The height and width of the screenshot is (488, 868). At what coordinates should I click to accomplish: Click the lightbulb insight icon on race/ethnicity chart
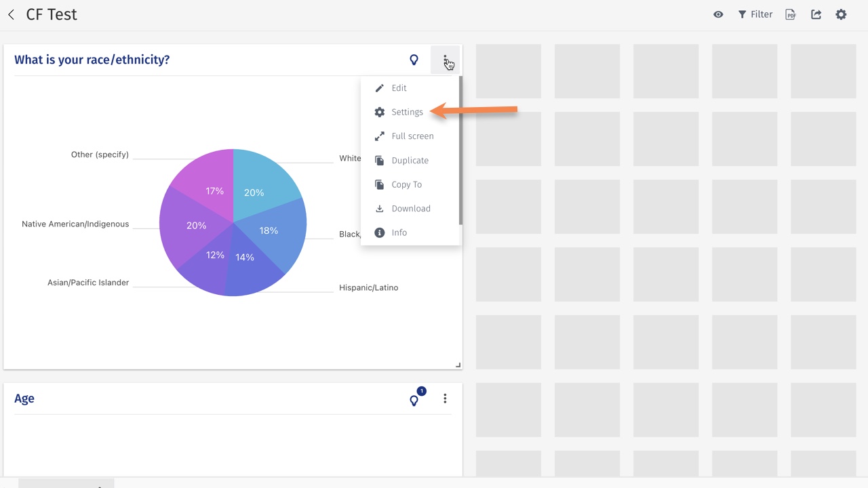414,60
